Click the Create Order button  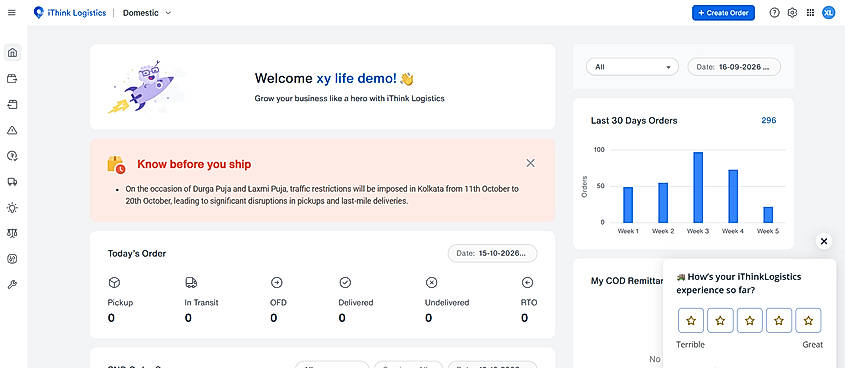tap(723, 13)
